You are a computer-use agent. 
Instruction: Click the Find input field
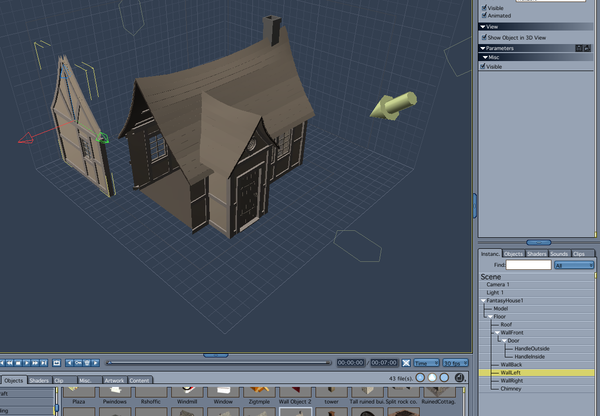point(528,265)
